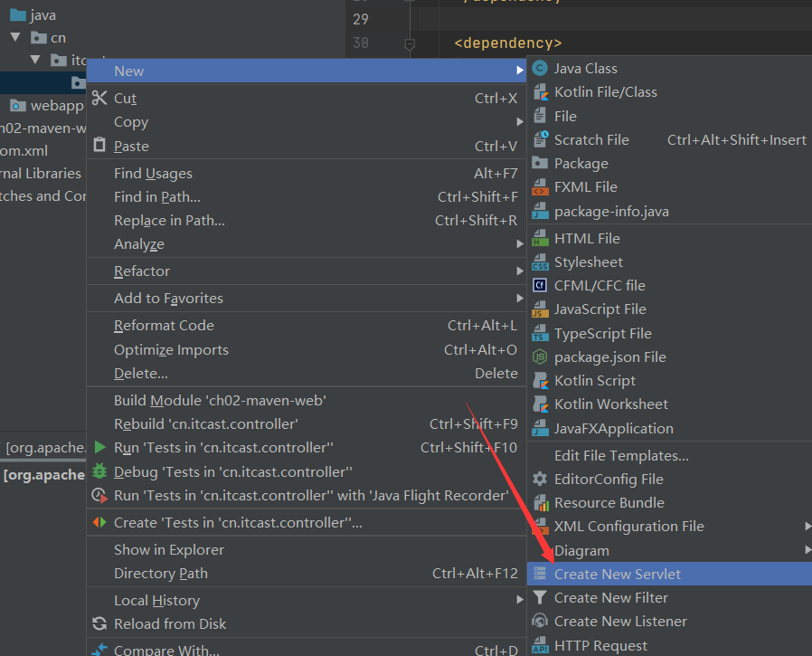This screenshot has height=656, width=812.
Task: Open the New menu entry
Action: pyautogui.click(x=307, y=71)
